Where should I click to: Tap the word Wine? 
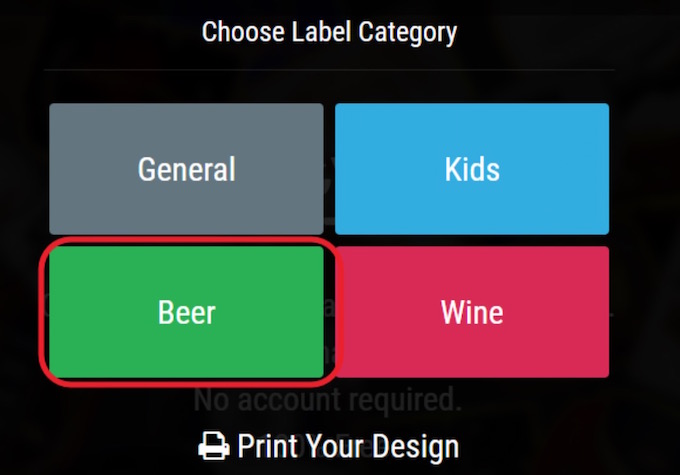pos(472,313)
